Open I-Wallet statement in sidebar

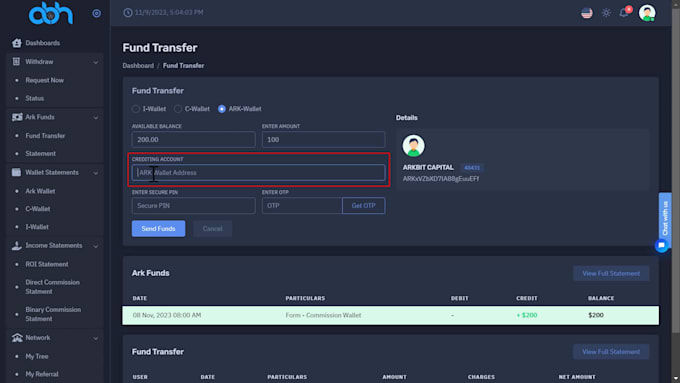tap(37, 227)
